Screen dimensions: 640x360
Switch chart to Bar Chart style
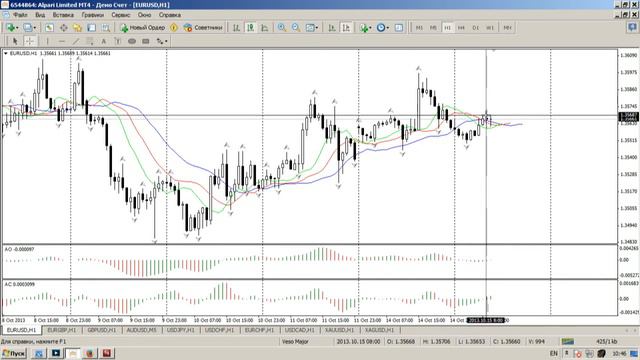point(236,28)
